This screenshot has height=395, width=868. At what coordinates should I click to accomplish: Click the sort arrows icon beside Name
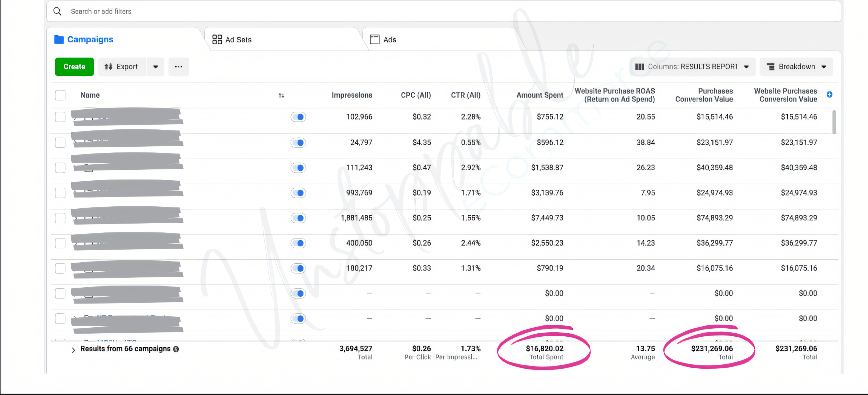tap(281, 96)
